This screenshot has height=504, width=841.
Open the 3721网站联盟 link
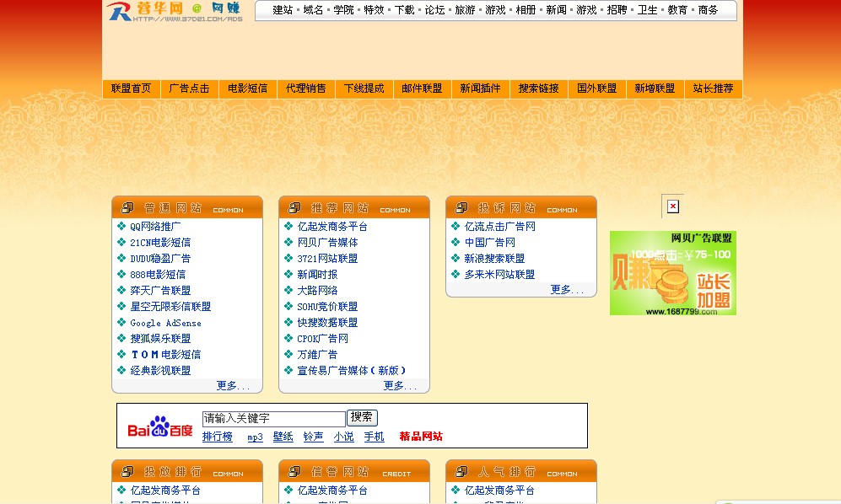(x=327, y=259)
